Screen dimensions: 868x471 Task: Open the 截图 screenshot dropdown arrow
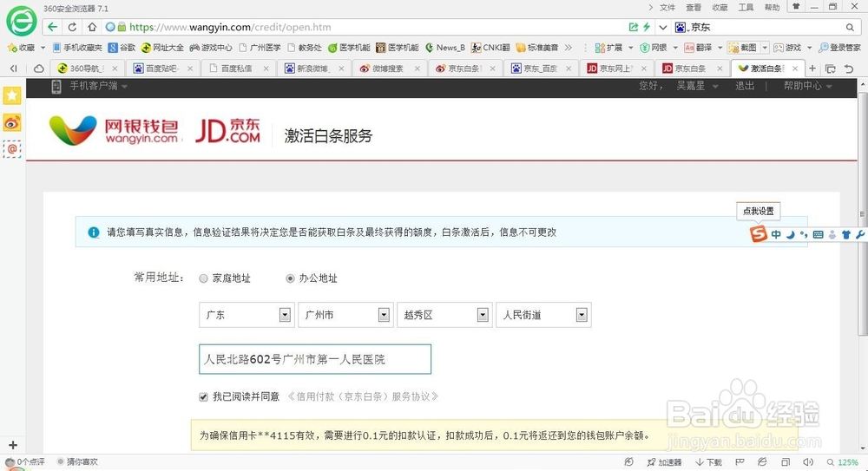765,48
